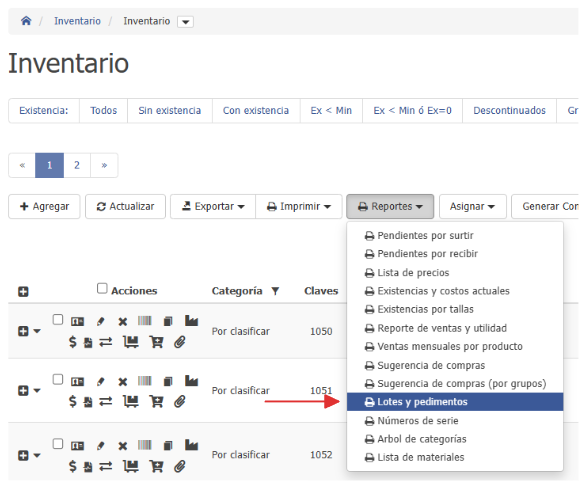Click the Inventario breadcrumb link

coord(77,21)
